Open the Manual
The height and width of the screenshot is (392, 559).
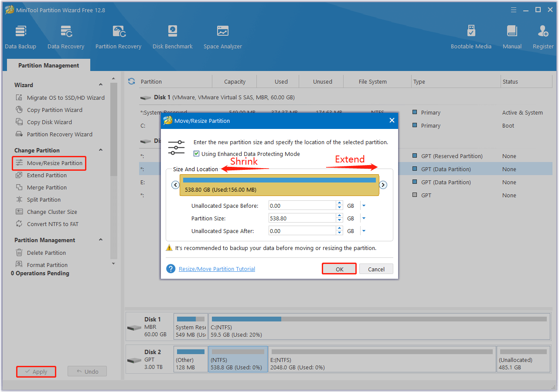click(x=512, y=37)
